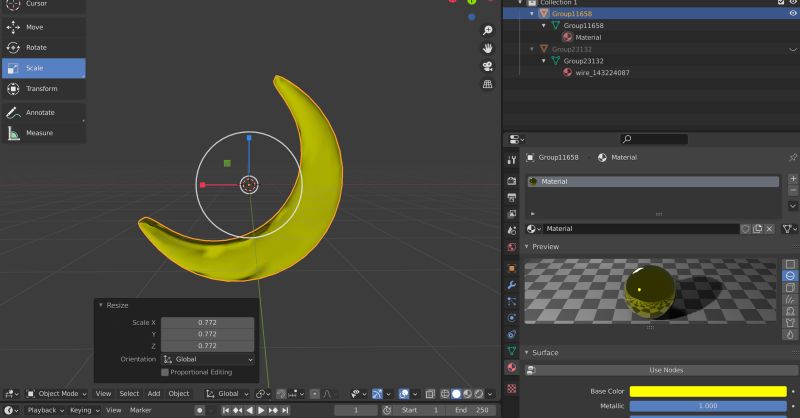800x418 pixels.
Task: Open the Marker menu in the timeline
Action: click(140, 410)
